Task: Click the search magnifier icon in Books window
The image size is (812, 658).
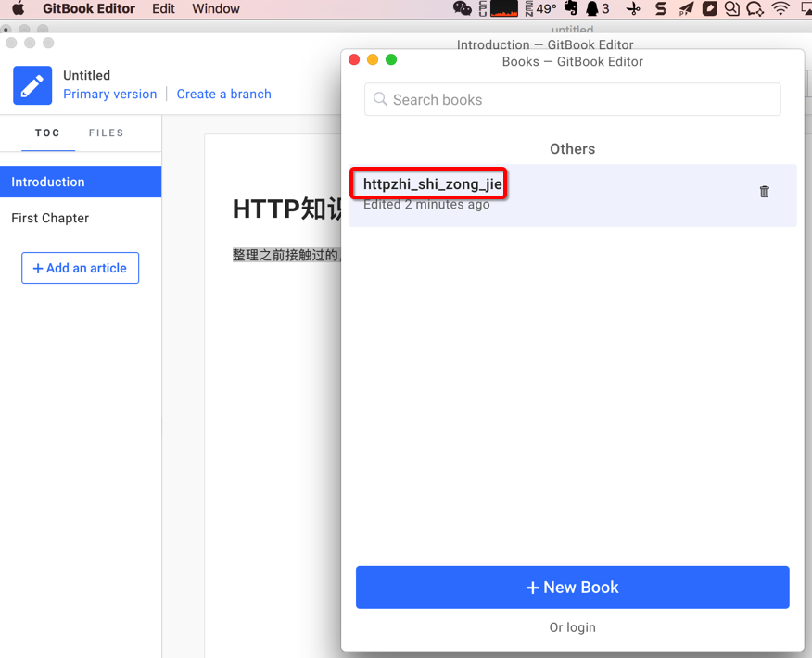Action: tap(380, 99)
